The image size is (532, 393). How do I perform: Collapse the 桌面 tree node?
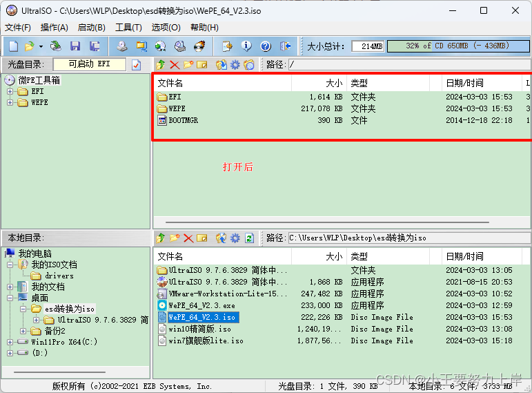(x=10, y=298)
